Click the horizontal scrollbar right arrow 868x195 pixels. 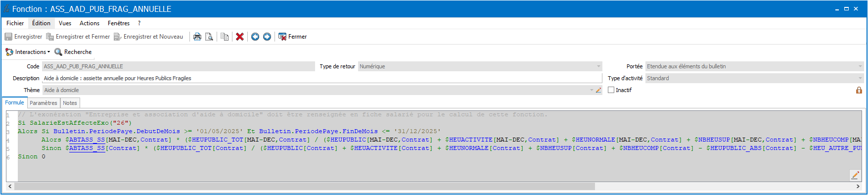click(858, 187)
